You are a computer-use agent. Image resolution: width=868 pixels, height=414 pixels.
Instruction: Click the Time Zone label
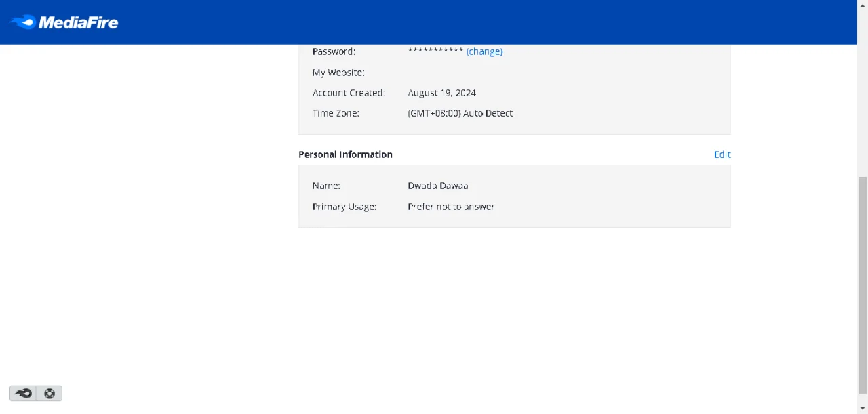tap(336, 113)
